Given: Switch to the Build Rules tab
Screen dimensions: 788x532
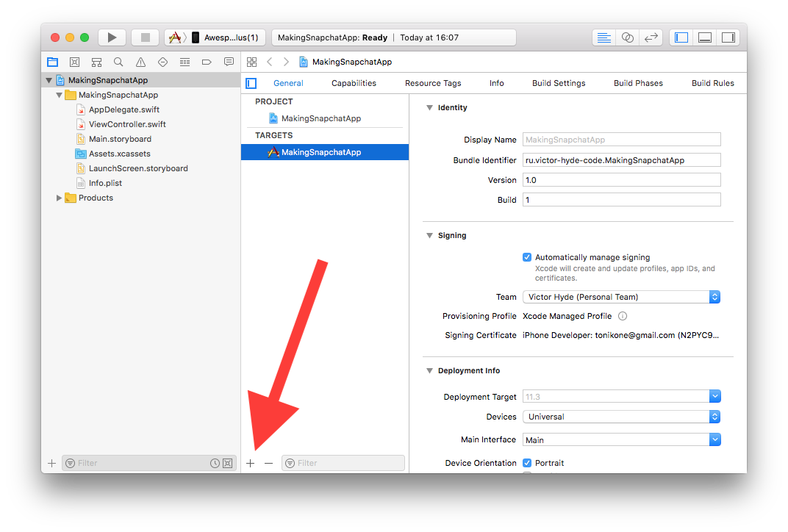Looking at the screenshot, I should coord(712,83).
